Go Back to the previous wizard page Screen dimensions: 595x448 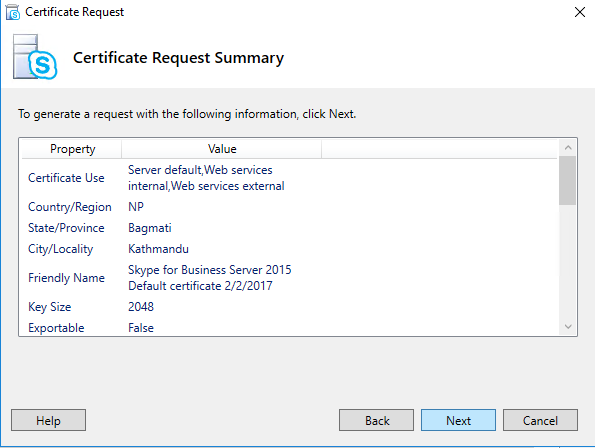376,420
